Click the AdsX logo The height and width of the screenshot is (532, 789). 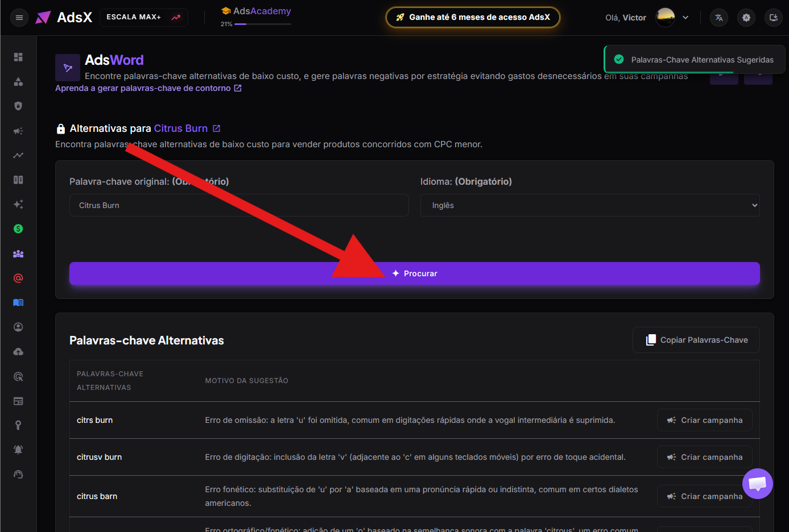click(64, 18)
